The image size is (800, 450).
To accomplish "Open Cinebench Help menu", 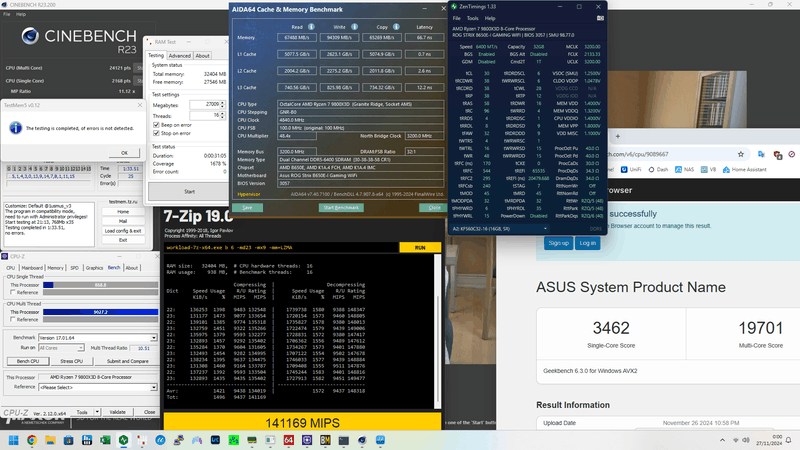I will [20, 14].
